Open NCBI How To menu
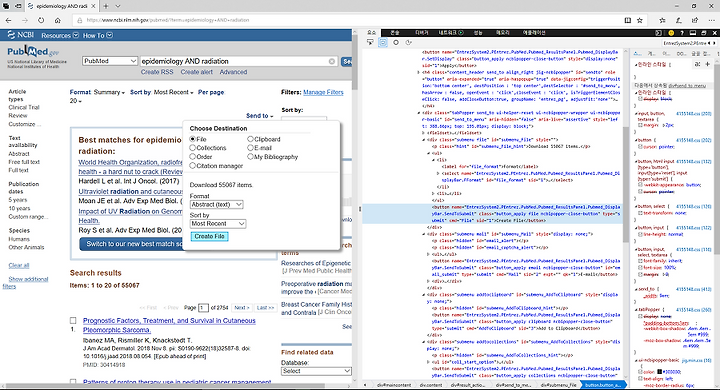This screenshot has height=390, width=720. point(98,35)
